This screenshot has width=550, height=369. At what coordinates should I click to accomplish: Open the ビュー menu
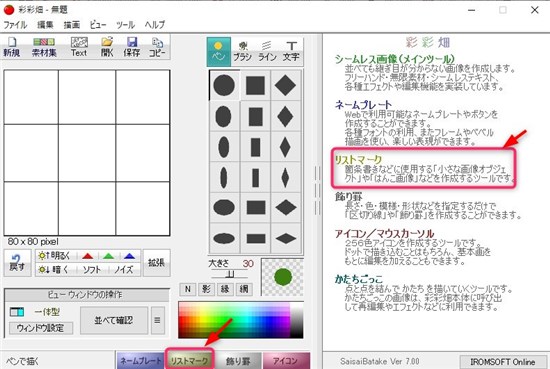click(98, 25)
